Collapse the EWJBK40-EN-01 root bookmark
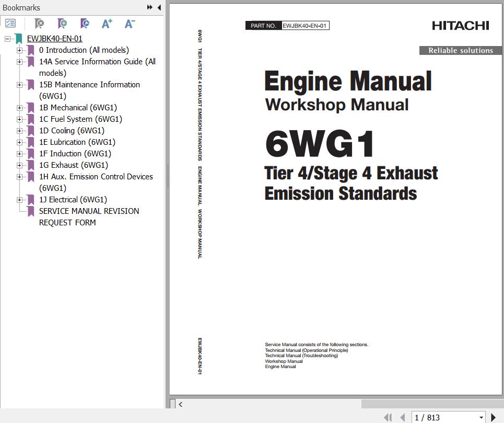This screenshot has width=504, height=423. point(7,39)
